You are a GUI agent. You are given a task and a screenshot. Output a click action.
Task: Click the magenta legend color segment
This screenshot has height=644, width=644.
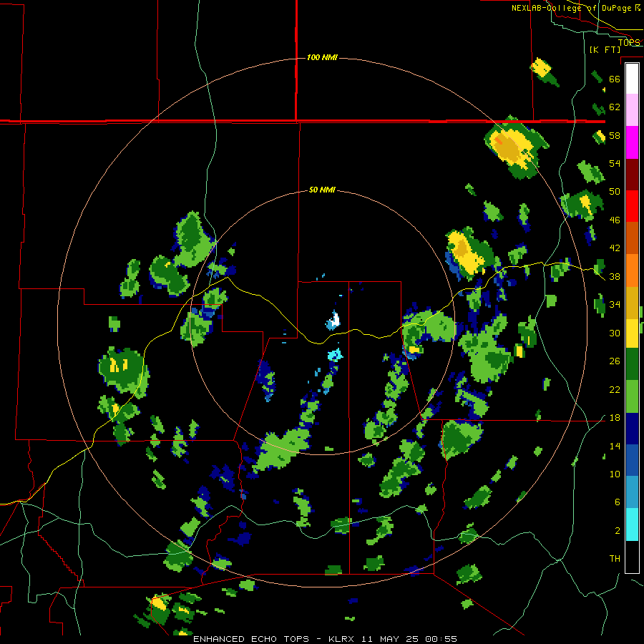[632, 142]
